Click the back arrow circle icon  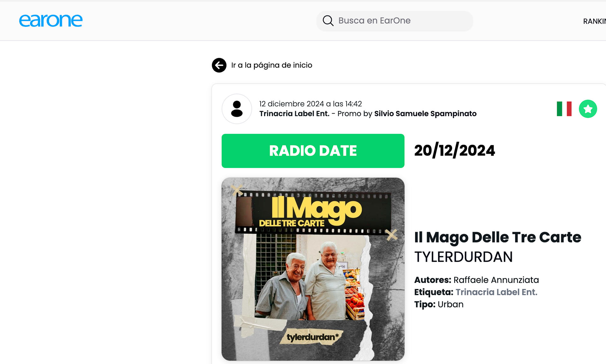pos(219,65)
